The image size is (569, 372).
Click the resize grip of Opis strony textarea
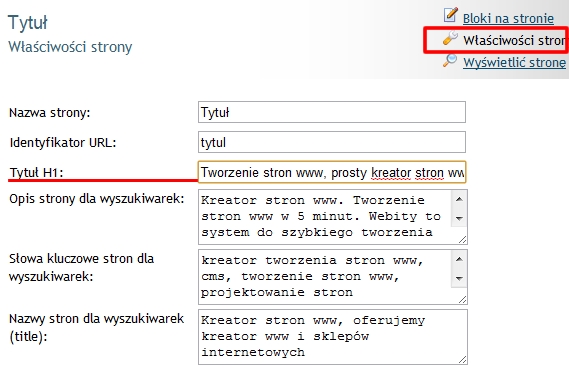click(x=462, y=240)
